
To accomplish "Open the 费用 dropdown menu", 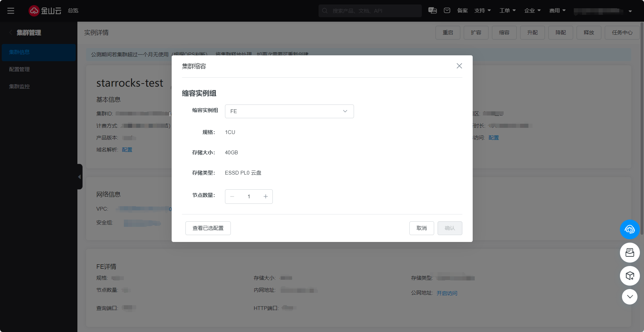I will 557,11.
